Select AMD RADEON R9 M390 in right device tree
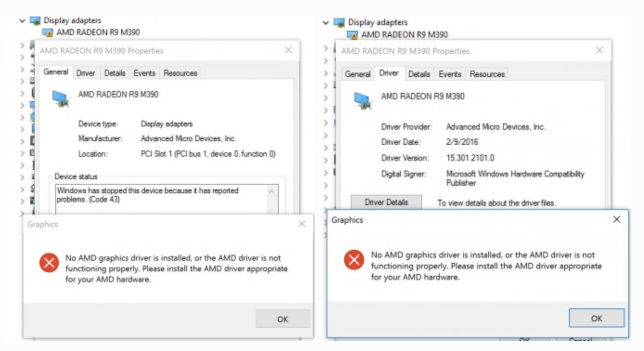The image size is (644, 351). 405,34
